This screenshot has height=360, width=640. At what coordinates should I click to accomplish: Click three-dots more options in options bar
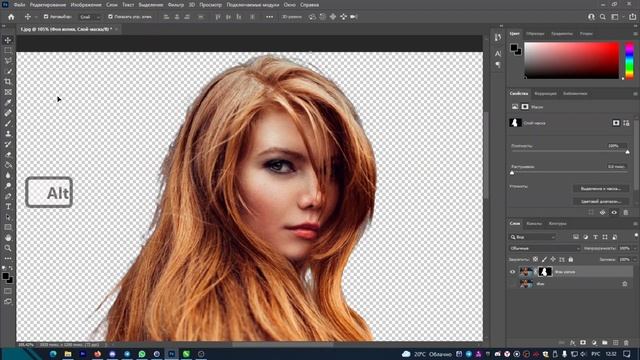point(269,17)
